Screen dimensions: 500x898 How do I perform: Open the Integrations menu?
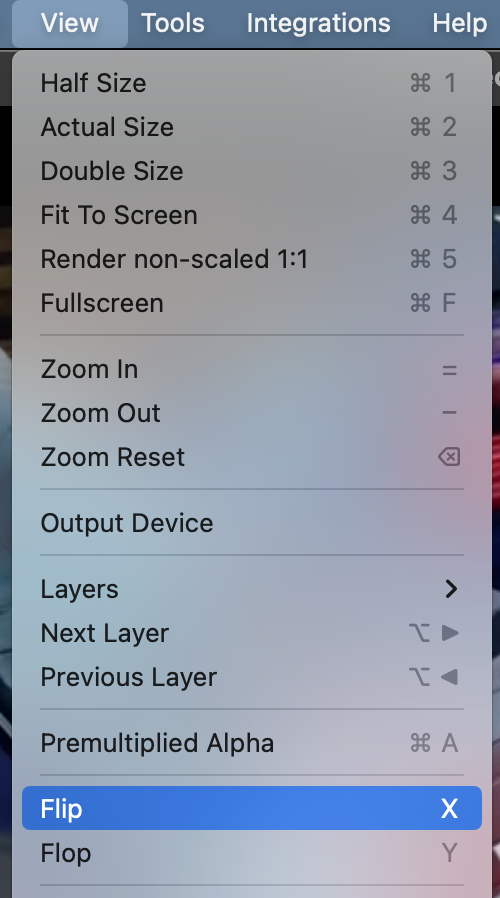(x=318, y=23)
